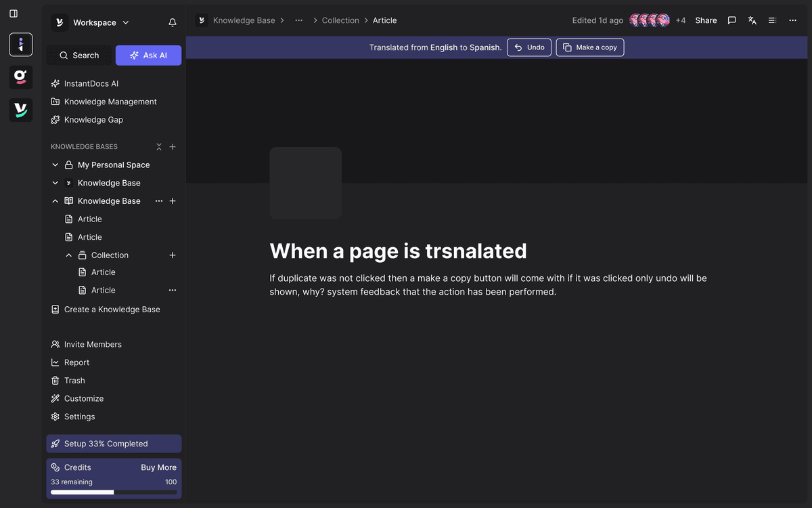The height and width of the screenshot is (508, 812).
Task: Click the Search field
Action: point(79,56)
